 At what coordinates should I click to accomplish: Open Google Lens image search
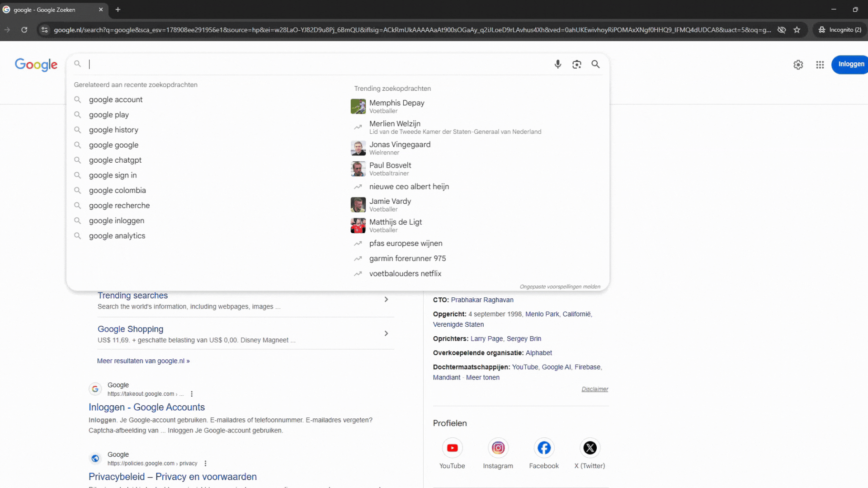(x=577, y=64)
